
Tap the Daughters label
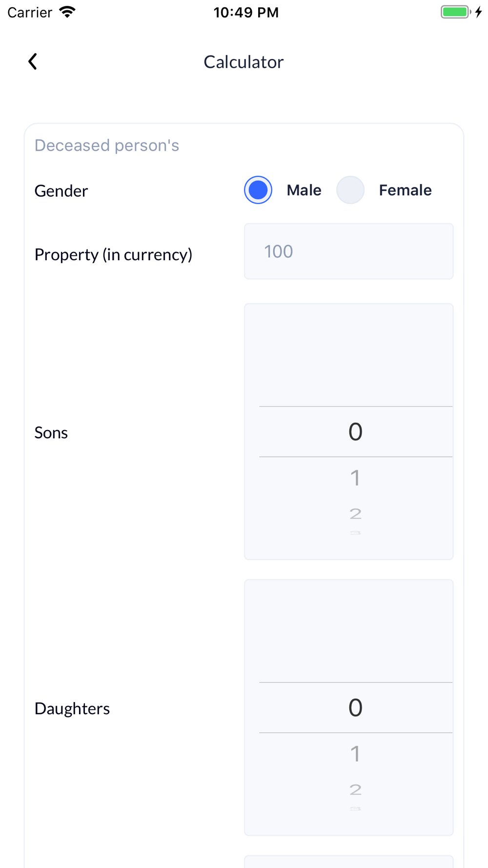tap(72, 708)
